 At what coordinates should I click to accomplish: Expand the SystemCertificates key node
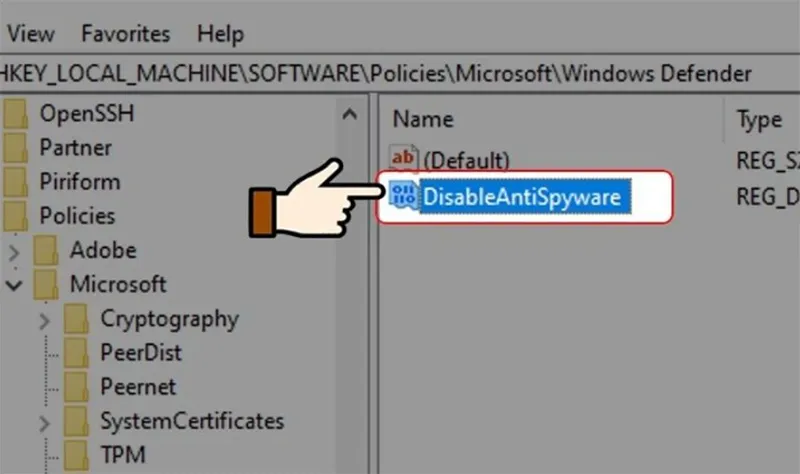click(45, 422)
